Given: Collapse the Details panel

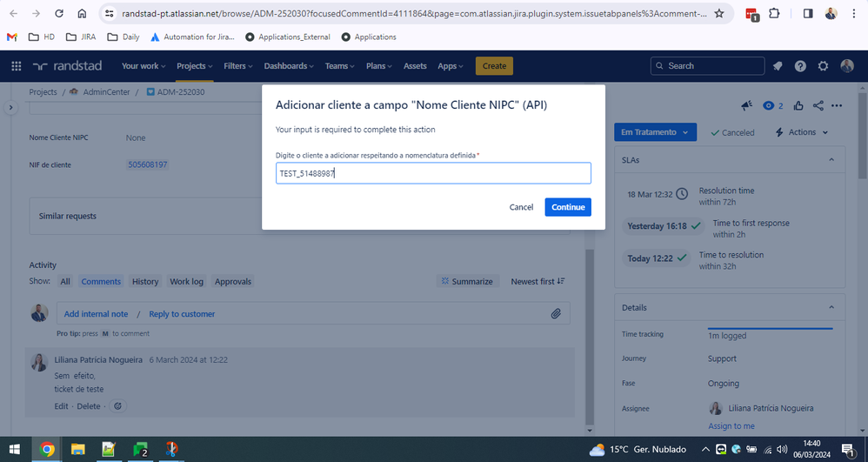Looking at the screenshot, I should (831, 307).
